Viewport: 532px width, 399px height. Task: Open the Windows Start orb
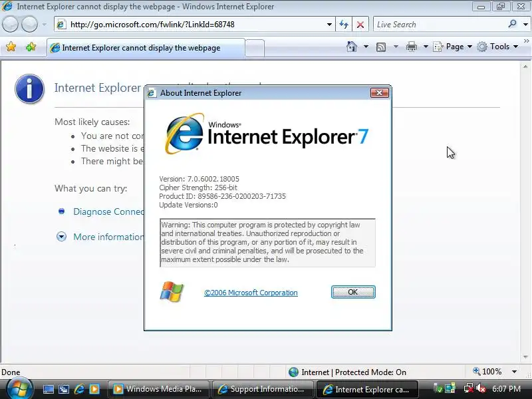(19, 389)
